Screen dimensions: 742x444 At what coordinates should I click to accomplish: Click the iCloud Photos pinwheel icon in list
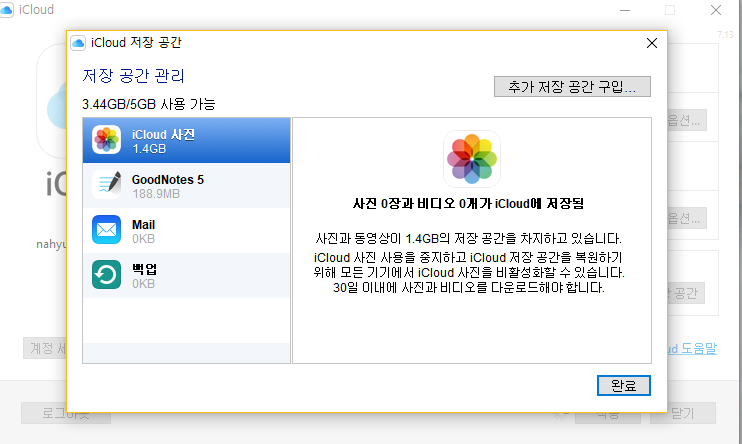click(107, 140)
